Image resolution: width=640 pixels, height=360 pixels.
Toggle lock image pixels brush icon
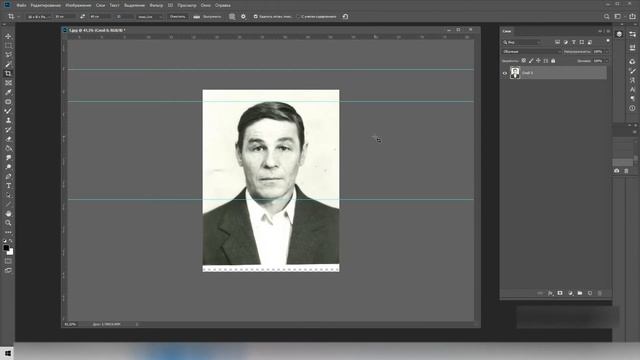point(531,61)
